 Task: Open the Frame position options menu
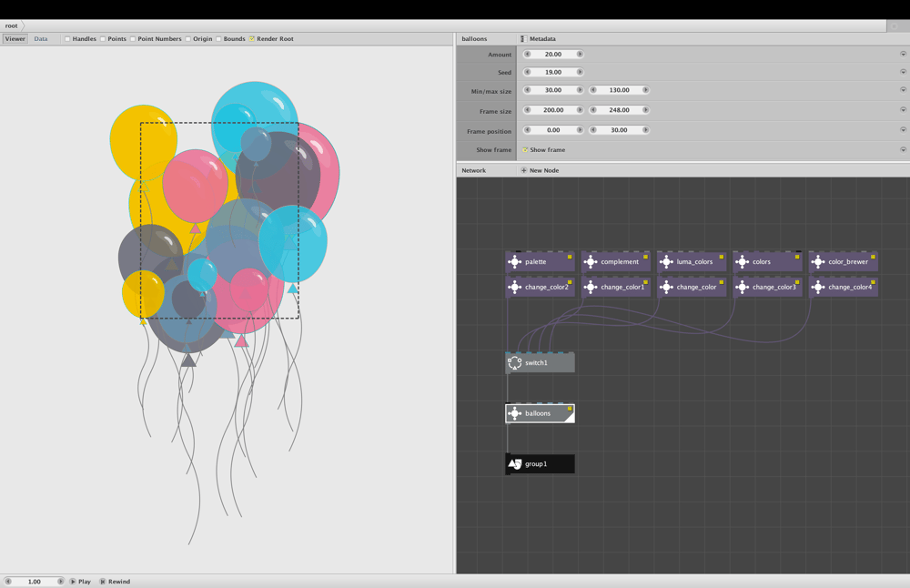(x=903, y=130)
